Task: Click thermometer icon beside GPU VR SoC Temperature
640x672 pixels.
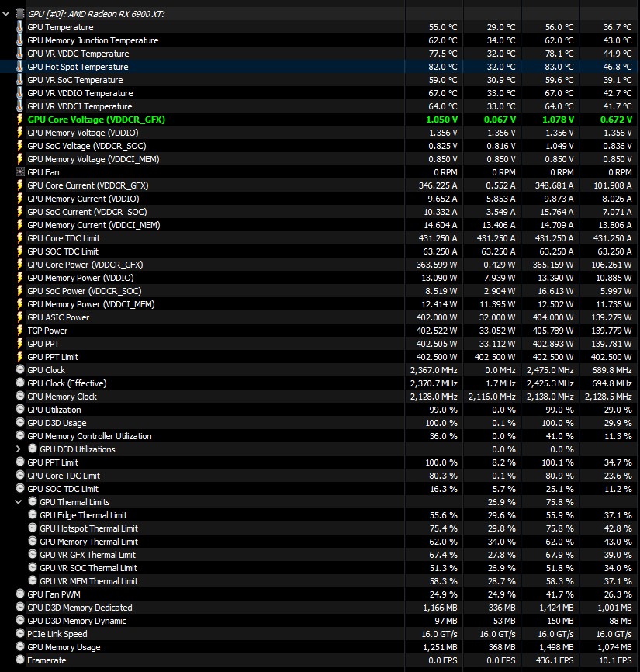Action: tap(19, 80)
